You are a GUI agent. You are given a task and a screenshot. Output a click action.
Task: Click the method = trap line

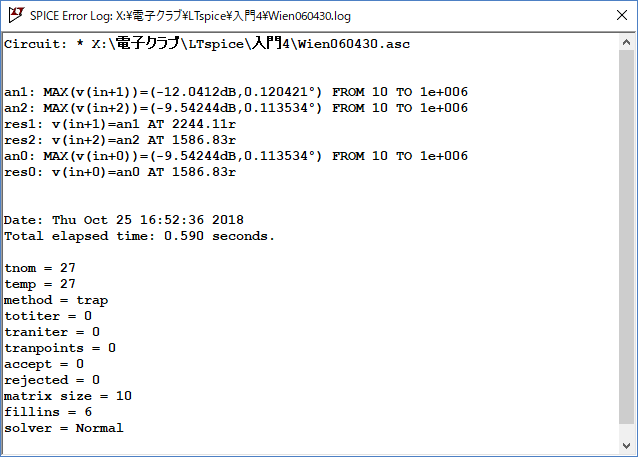coord(56,300)
